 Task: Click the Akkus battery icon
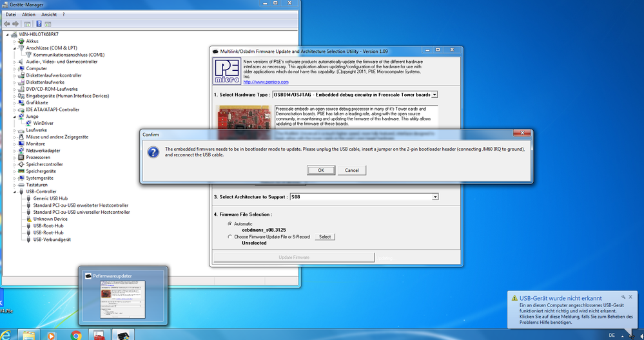pos(21,41)
